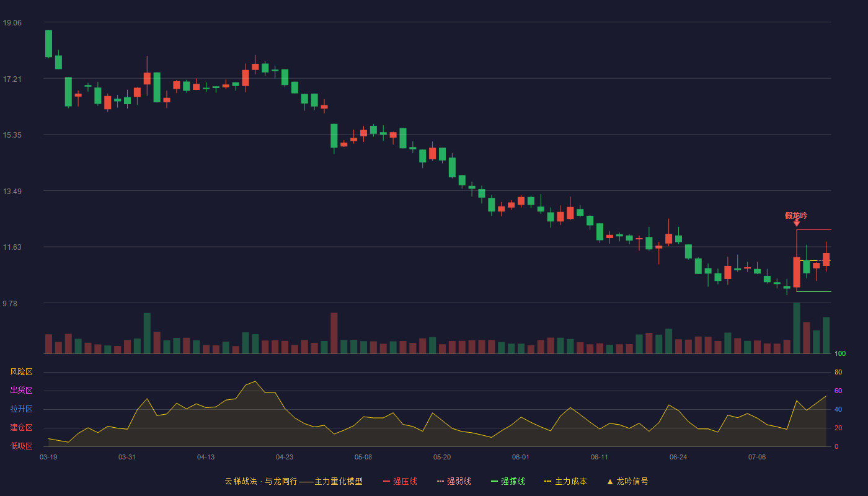The width and height of the screenshot is (868, 496).
Task: Select the 风险区 zone label
Action: point(21,372)
